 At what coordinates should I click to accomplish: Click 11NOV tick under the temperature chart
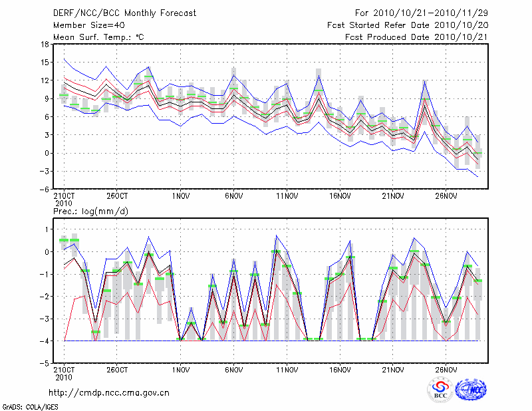pos(286,196)
